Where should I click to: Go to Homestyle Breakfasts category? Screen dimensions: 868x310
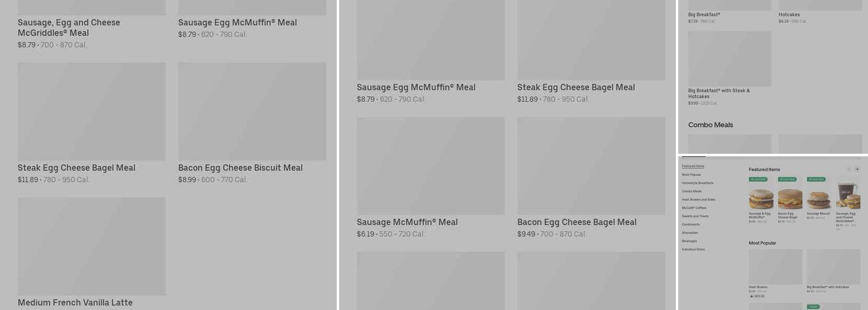click(x=697, y=183)
